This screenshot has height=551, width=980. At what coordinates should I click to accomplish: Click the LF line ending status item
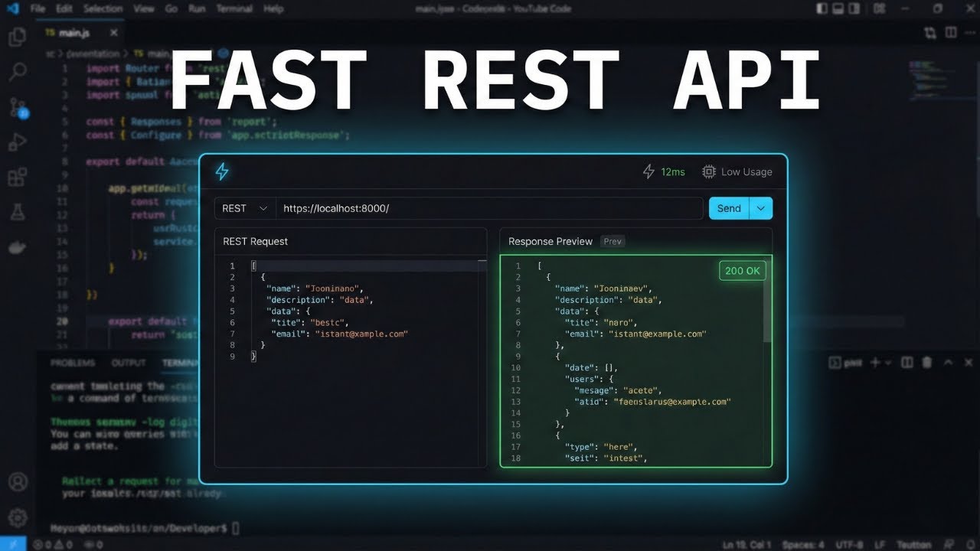click(878, 544)
